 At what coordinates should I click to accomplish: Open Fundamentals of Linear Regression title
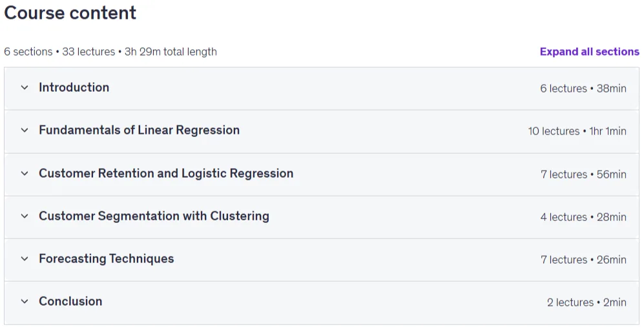140,130
